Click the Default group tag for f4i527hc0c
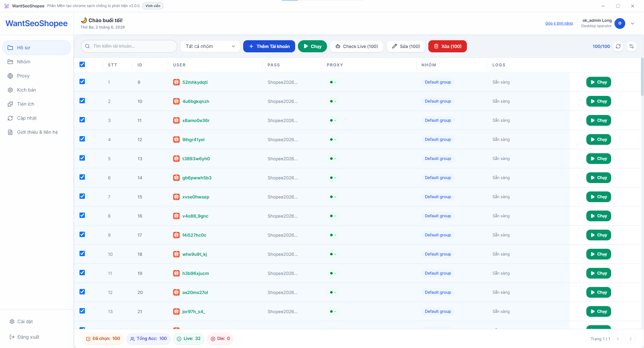 point(438,235)
